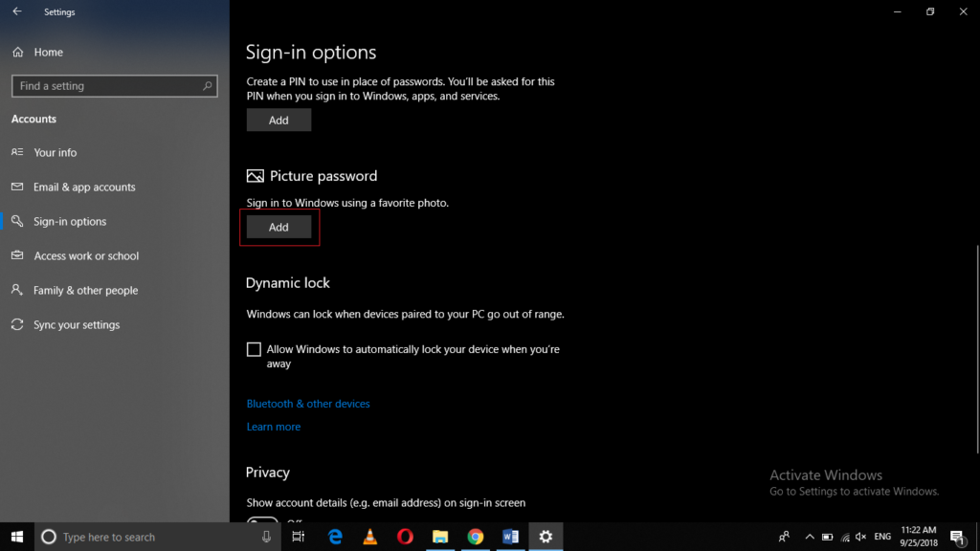Expand hidden icons in the system tray

click(809, 537)
